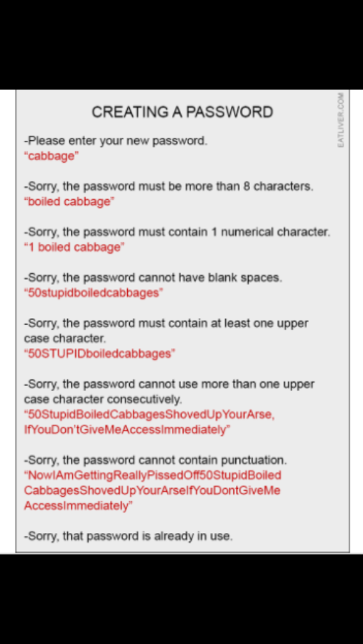This screenshot has height=644, width=363.
Task: Select the "50stupidboiledcabbages" password entry
Action: tap(94, 293)
